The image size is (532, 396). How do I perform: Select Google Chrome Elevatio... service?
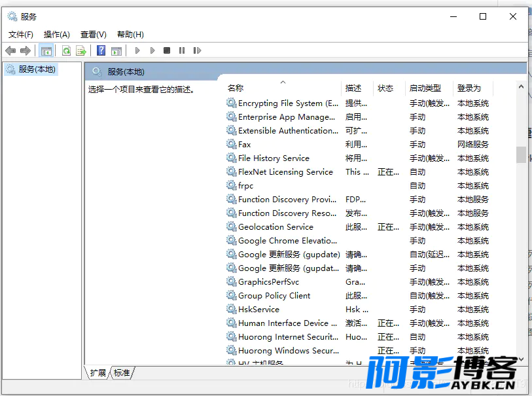click(287, 241)
